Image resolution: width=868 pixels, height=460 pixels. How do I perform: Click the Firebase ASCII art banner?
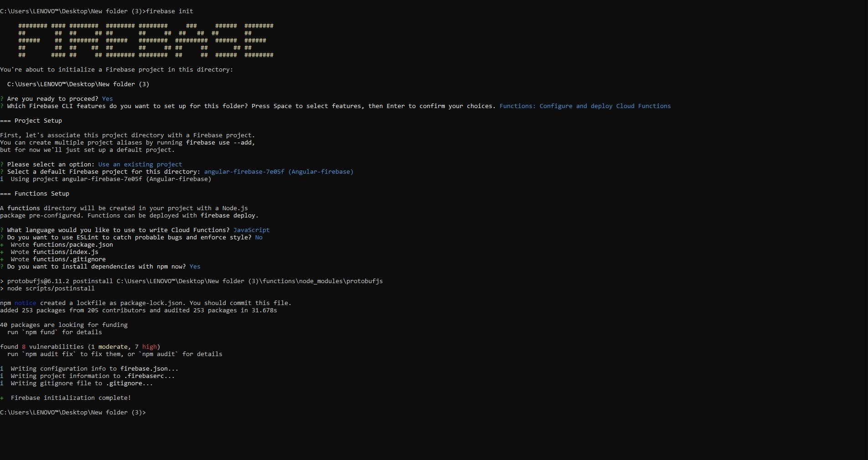tap(145, 41)
